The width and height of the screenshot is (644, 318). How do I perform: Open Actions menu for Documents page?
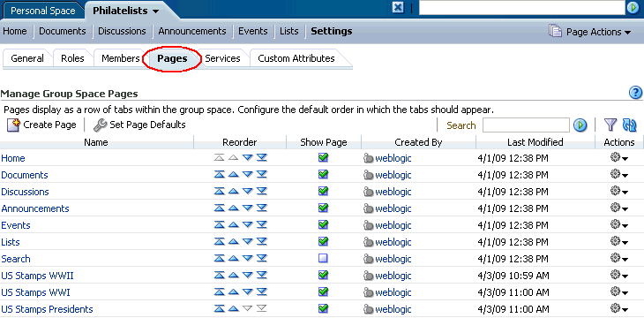tap(619, 174)
